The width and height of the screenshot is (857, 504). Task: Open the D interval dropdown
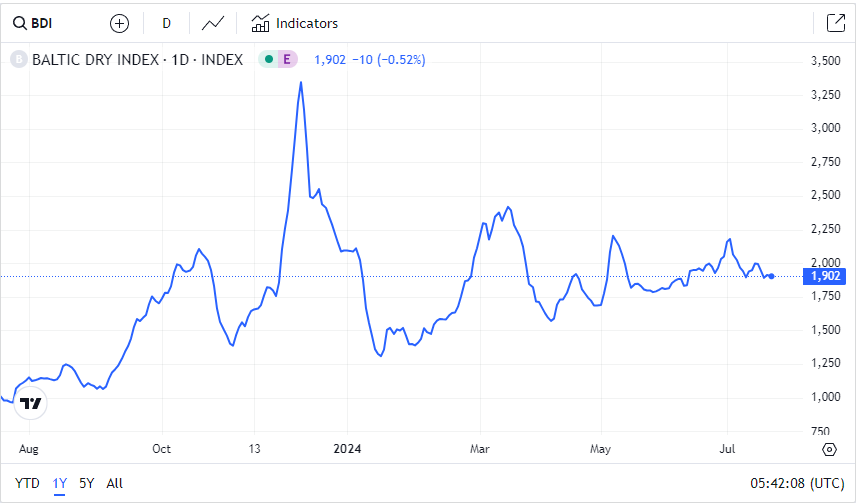click(166, 23)
